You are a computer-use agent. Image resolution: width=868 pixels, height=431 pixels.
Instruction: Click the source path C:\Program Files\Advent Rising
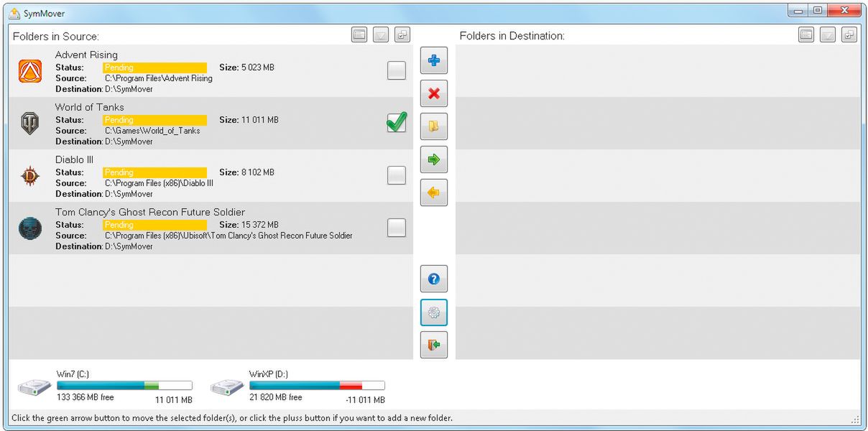tap(159, 78)
